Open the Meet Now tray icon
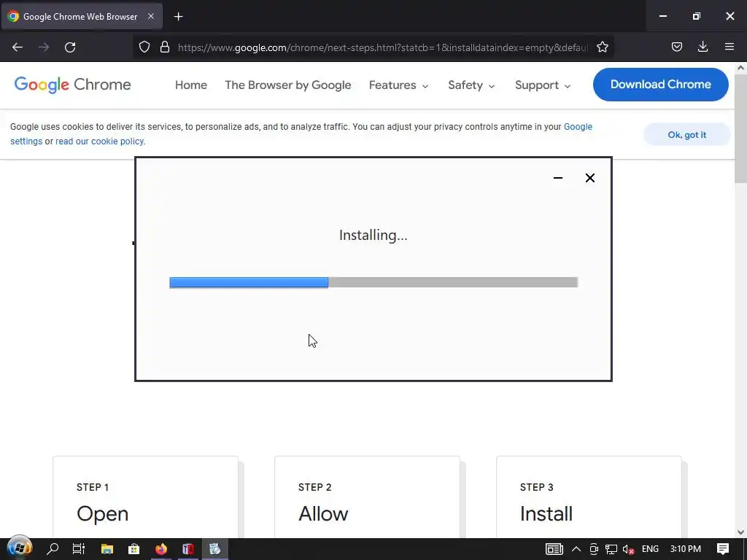Viewport: 747px width, 560px height. [x=594, y=549]
